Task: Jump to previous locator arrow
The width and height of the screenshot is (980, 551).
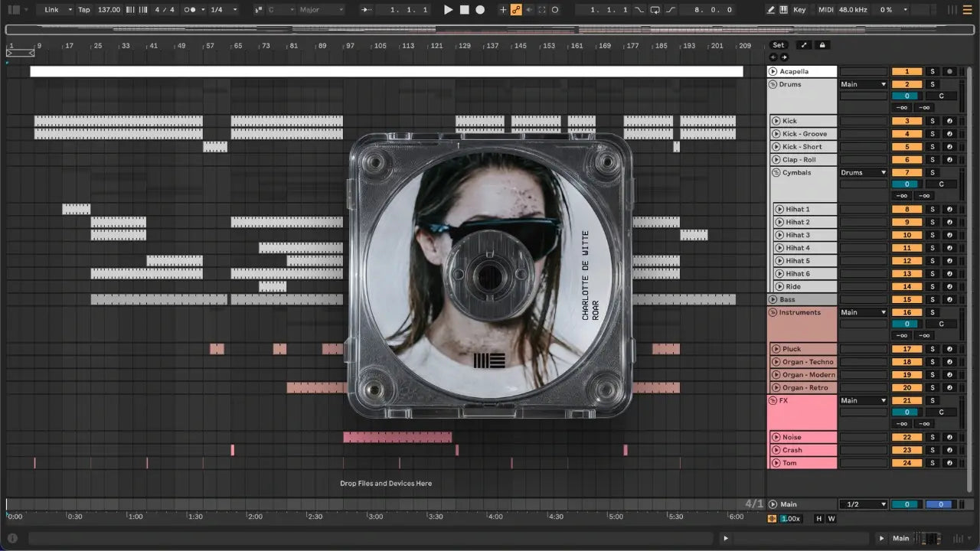Action: tap(773, 57)
